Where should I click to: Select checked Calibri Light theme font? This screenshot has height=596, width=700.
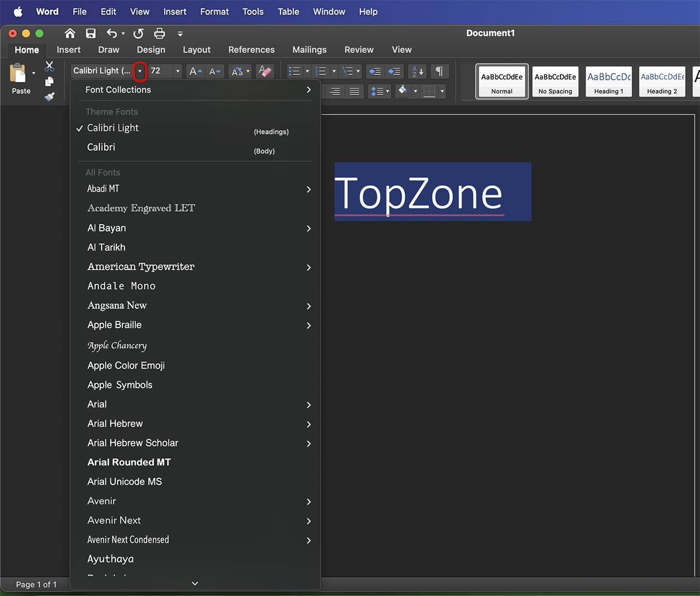click(195, 128)
